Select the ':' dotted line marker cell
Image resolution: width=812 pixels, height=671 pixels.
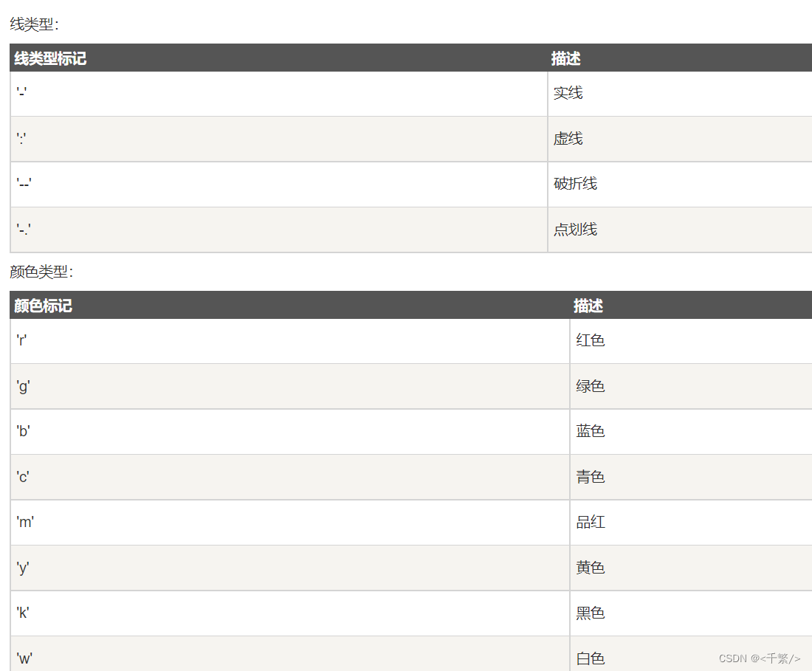(278, 139)
